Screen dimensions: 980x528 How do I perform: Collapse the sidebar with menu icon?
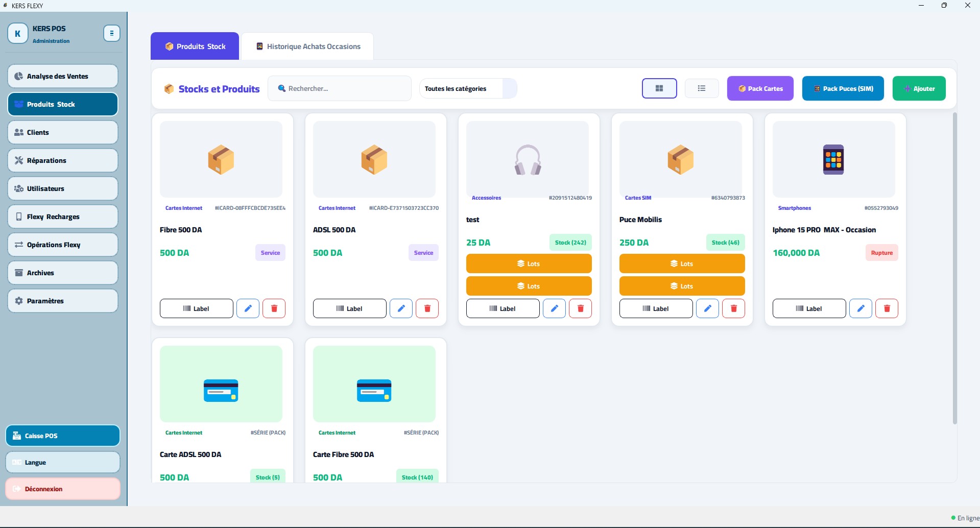point(111,33)
